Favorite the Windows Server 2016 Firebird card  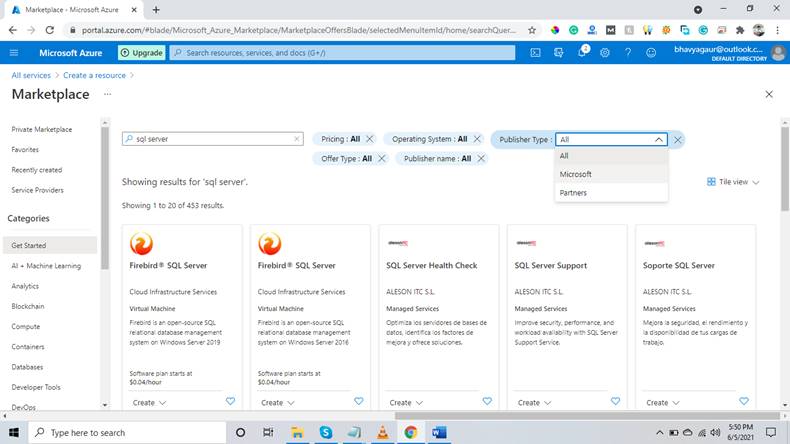click(359, 401)
